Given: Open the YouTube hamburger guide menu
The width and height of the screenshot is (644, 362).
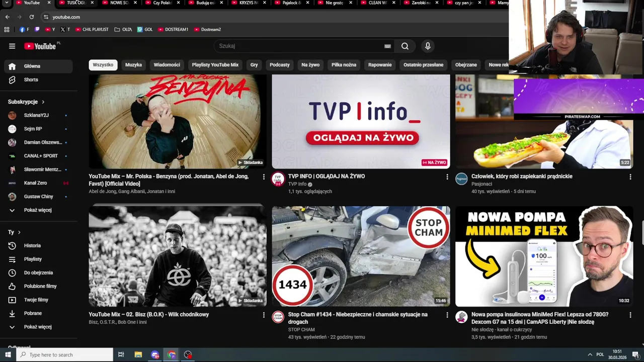Looking at the screenshot, I should [12, 46].
